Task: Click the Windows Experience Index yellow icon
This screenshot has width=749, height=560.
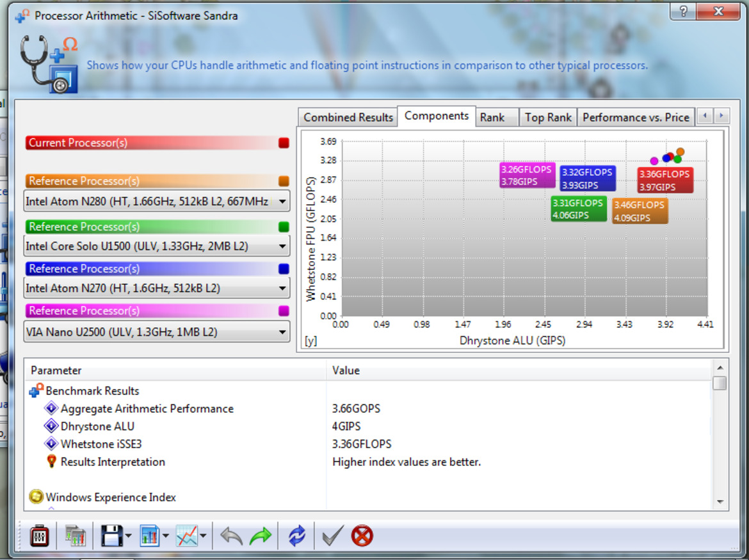Action: (x=36, y=497)
